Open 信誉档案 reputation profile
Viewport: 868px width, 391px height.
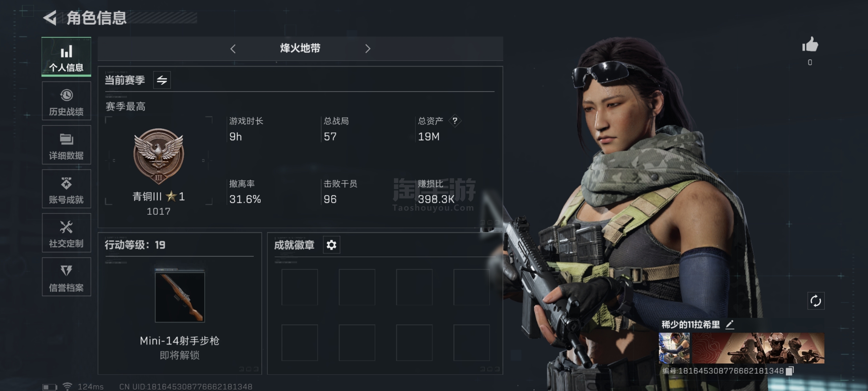point(66,277)
